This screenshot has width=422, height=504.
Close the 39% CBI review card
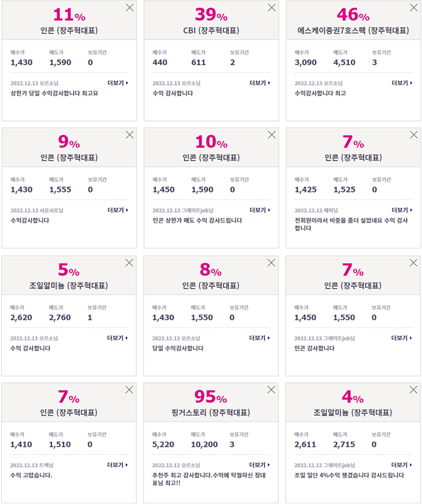[271, 8]
